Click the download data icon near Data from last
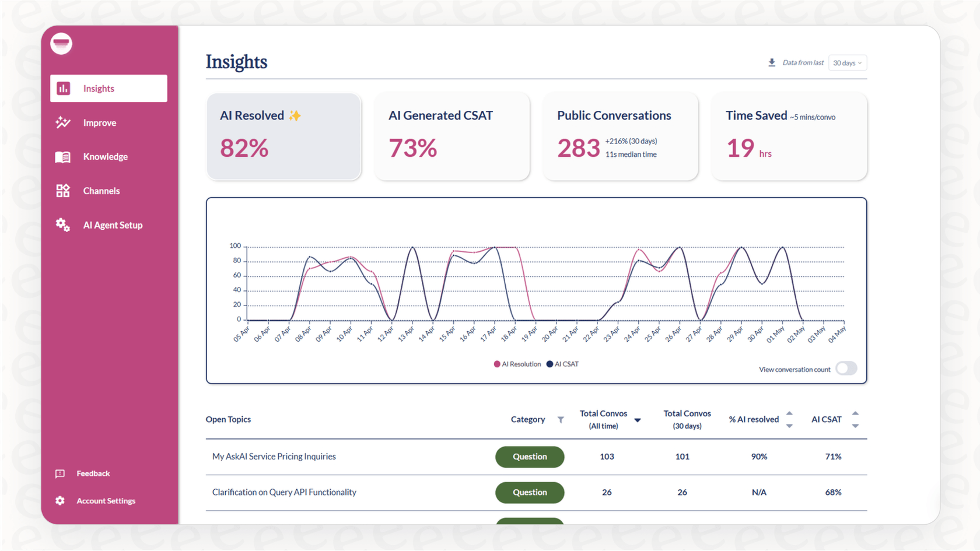Screen dimensions: 980x551 click(772, 62)
